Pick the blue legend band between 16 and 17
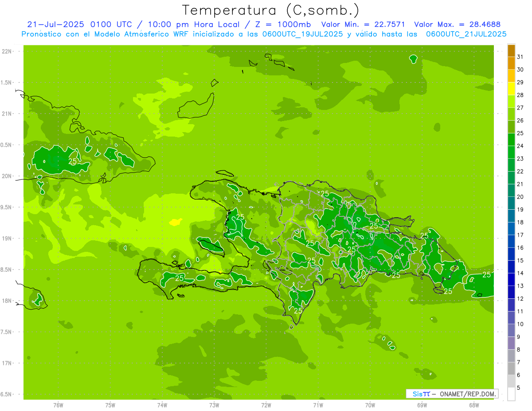 pyautogui.click(x=511, y=242)
